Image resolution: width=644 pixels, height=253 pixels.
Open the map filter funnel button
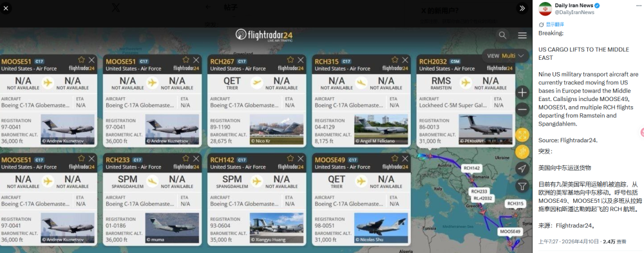point(522,186)
